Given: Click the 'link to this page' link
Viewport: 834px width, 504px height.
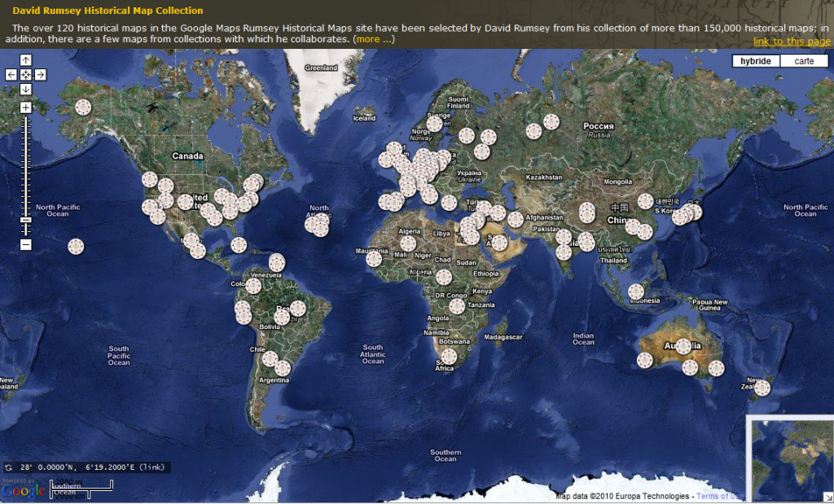Looking at the screenshot, I should pos(792,42).
